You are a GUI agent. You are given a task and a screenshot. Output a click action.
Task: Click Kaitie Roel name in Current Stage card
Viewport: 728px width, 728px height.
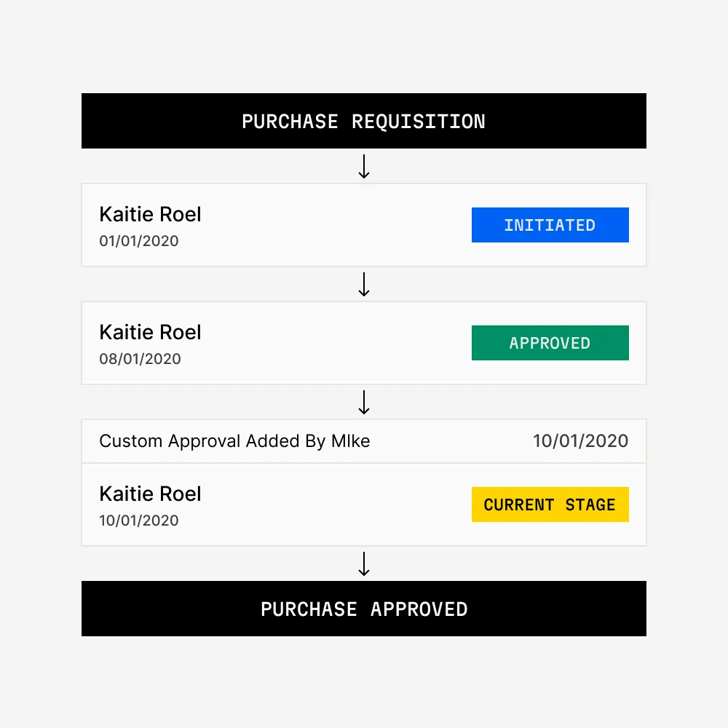(150, 494)
